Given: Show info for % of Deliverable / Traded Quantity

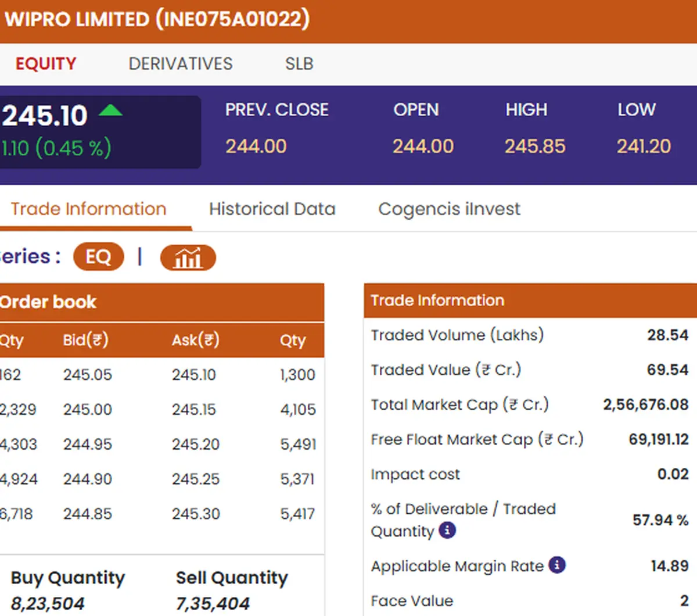Looking at the screenshot, I should [447, 530].
